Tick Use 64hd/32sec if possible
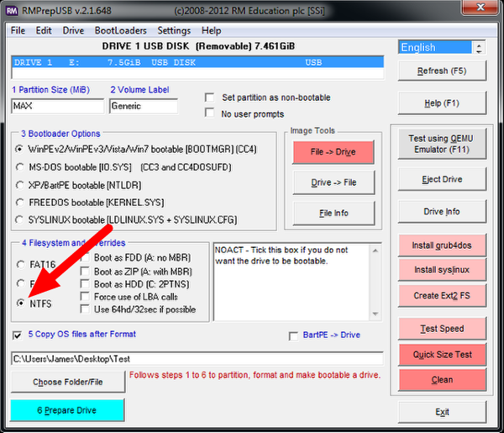Viewport: 504px width, 433px height. pos(85,309)
